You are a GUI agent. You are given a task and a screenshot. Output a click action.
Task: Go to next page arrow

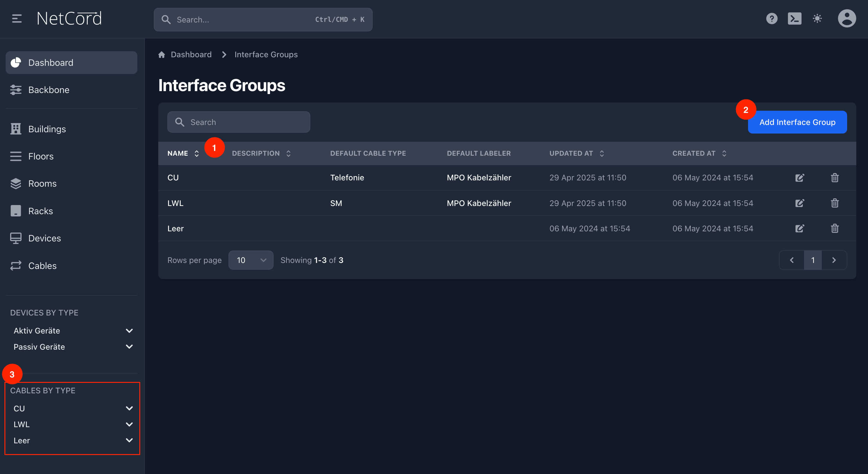[833, 260]
